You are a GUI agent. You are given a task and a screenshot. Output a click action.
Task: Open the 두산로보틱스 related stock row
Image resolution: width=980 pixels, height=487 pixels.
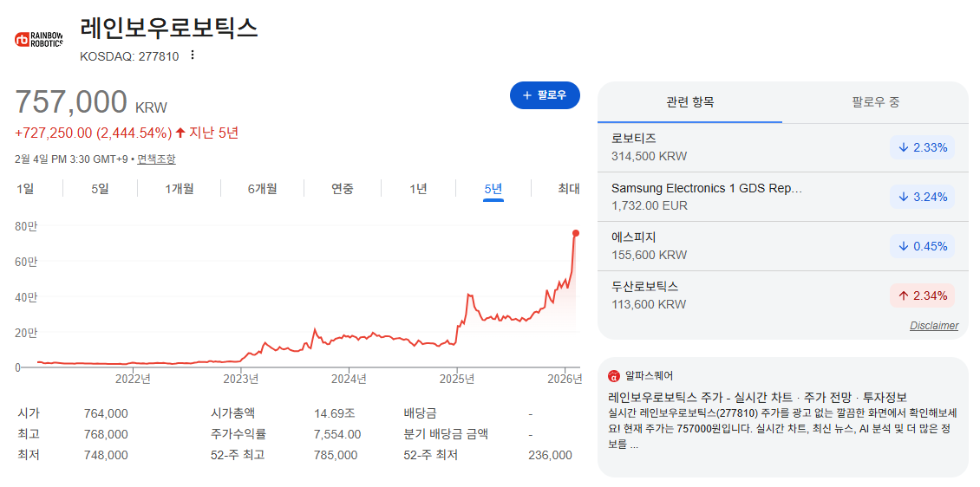782,295
